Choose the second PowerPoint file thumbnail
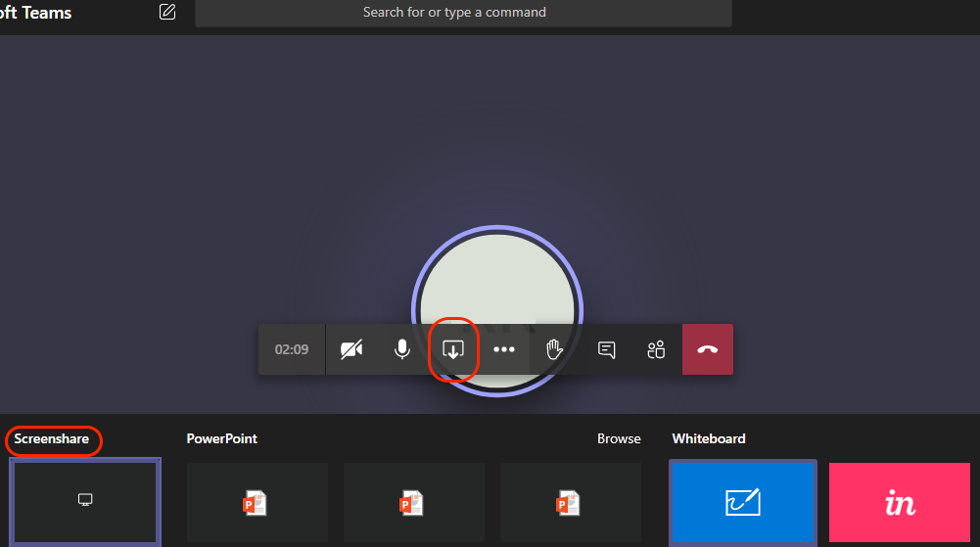Viewport: 980px width, 547px height. [414, 503]
